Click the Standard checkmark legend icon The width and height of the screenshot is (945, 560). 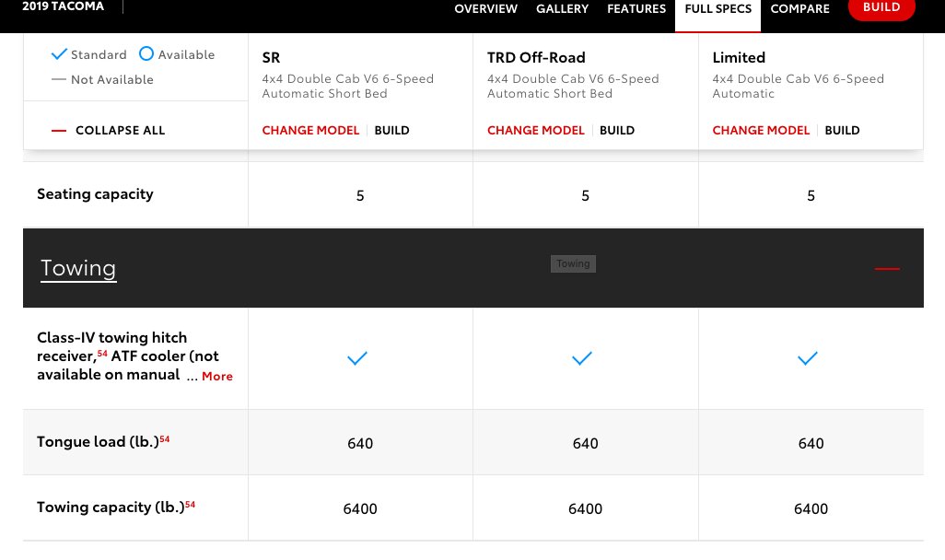click(59, 54)
